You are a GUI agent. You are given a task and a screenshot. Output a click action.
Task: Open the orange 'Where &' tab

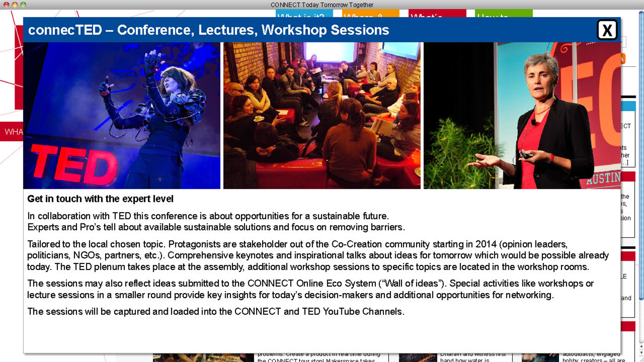click(370, 14)
